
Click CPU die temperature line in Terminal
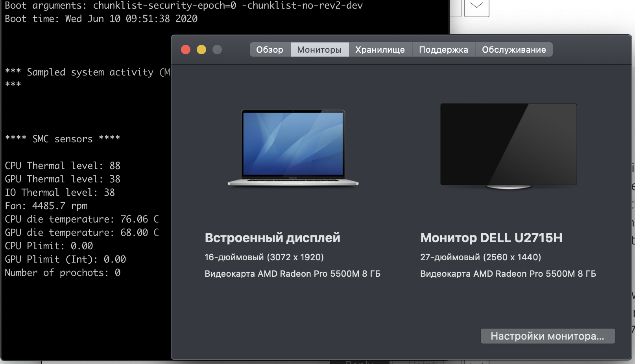(82, 219)
